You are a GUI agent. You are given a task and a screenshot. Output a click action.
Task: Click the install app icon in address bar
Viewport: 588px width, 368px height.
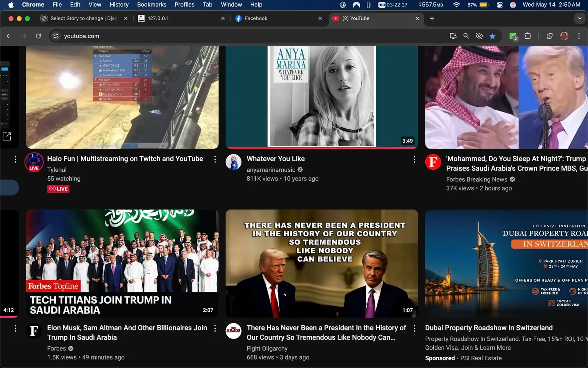point(453,36)
